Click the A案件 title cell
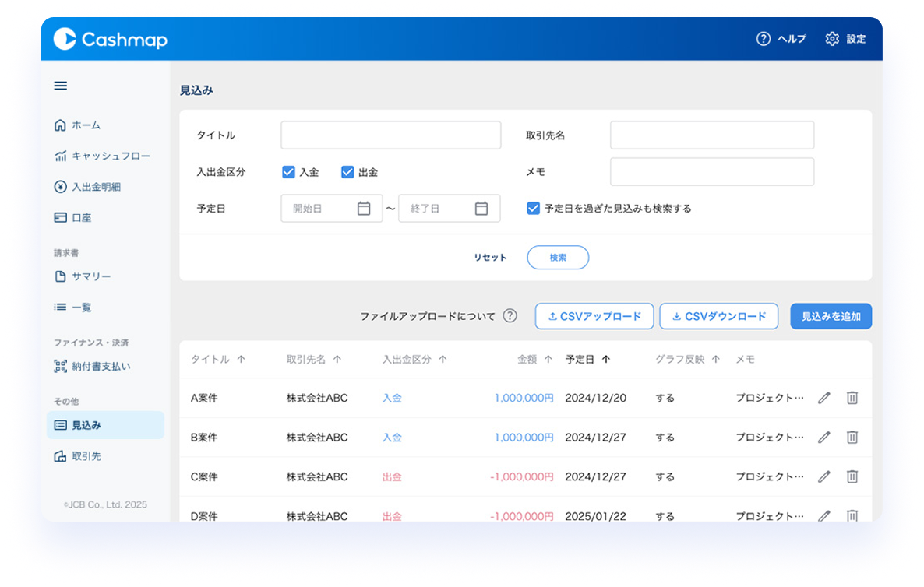Screen dimensions: 924x587 pyautogui.click(x=204, y=398)
